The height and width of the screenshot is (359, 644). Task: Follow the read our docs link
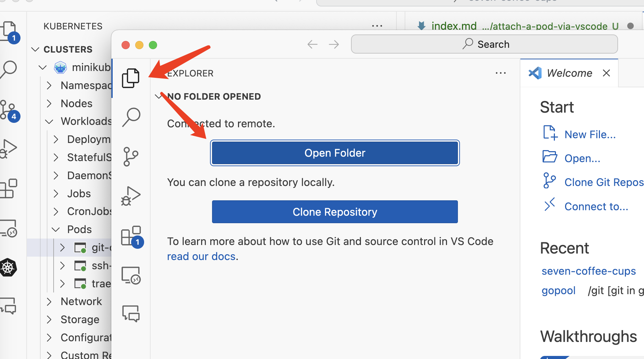pyautogui.click(x=201, y=256)
